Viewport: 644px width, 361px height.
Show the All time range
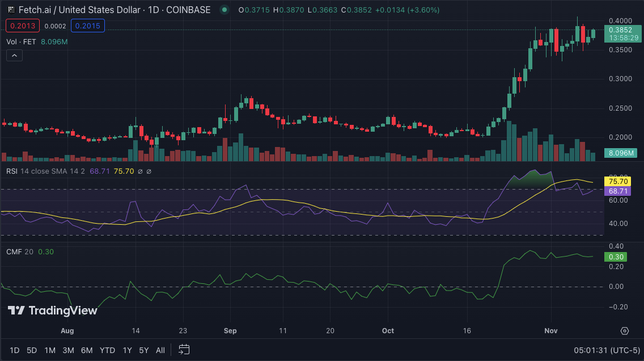pos(160,350)
